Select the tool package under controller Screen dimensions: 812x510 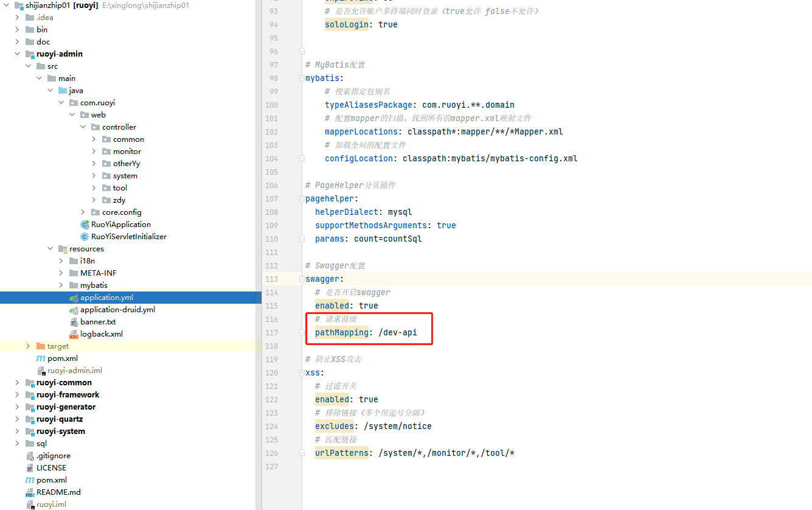tap(120, 188)
